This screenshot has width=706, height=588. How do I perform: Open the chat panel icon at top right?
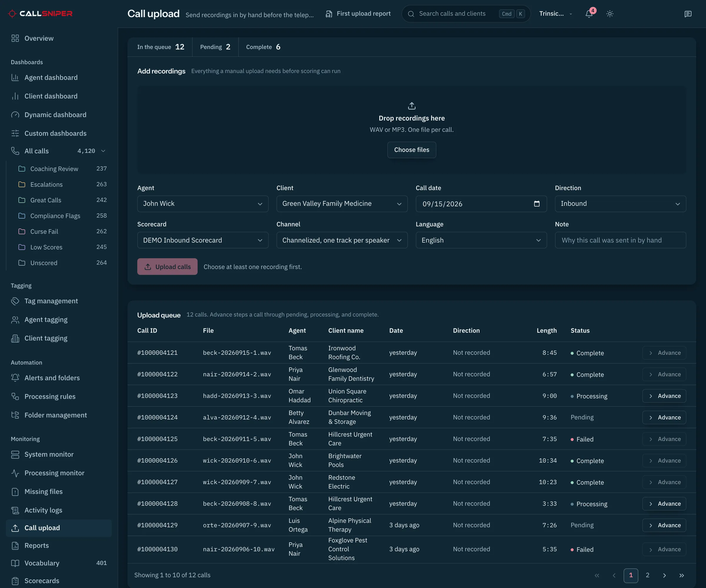coord(688,14)
